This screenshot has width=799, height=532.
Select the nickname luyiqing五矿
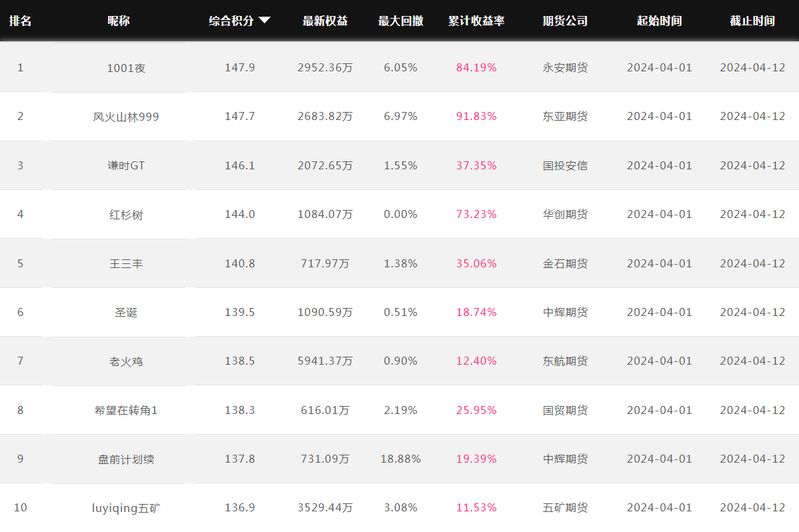pos(126,508)
